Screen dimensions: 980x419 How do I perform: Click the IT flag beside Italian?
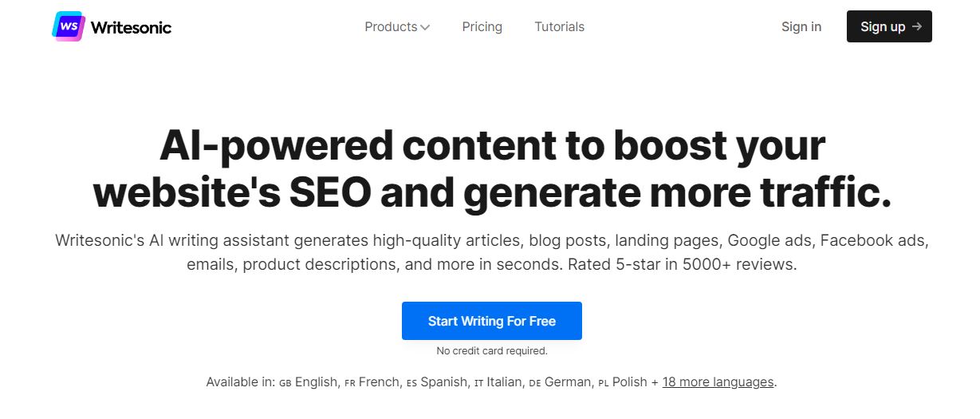(478, 383)
